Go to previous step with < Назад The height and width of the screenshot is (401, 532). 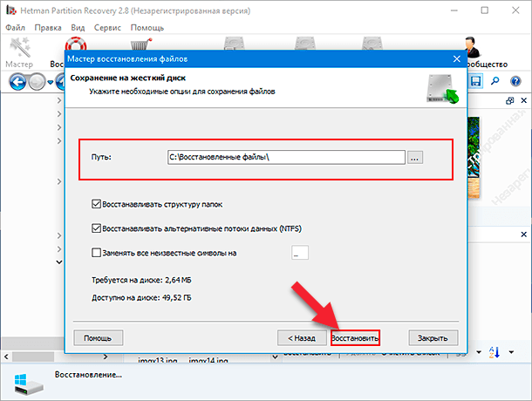(x=302, y=338)
